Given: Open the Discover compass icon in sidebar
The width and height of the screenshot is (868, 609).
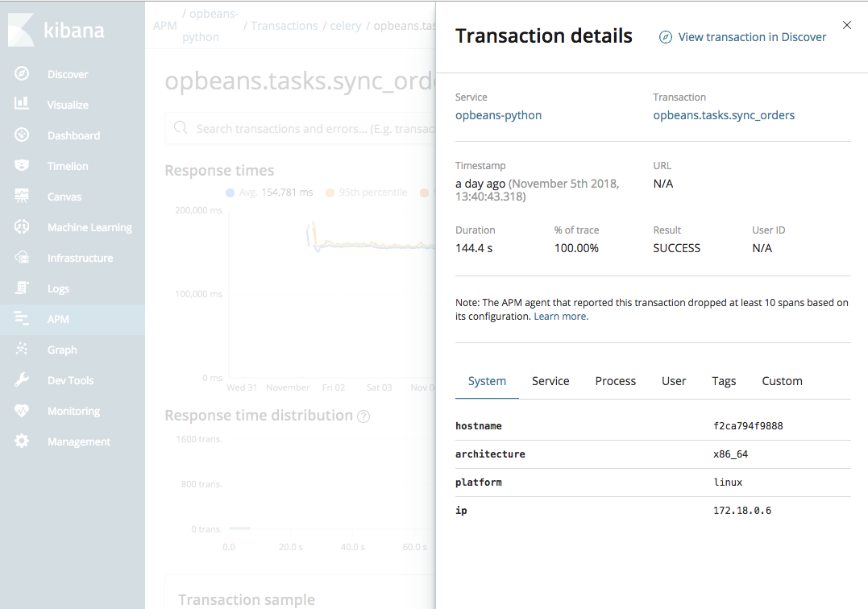Looking at the screenshot, I should (22, 74).
